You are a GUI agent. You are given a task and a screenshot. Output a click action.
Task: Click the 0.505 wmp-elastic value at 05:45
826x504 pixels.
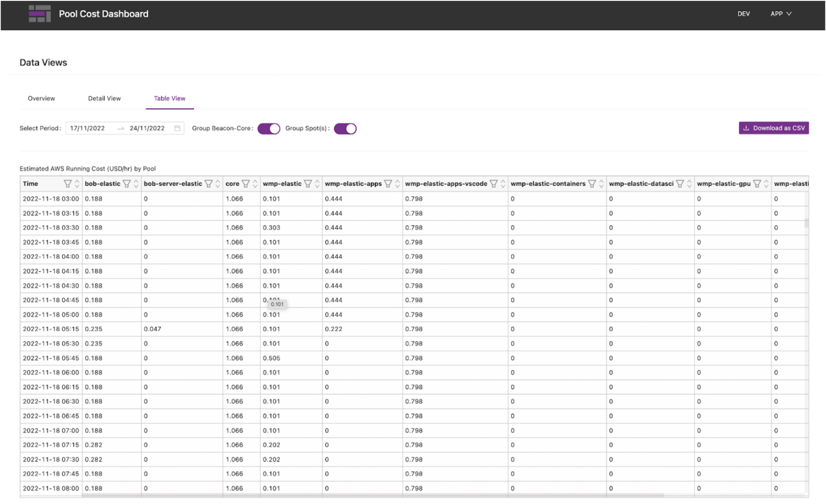(272, 358)
